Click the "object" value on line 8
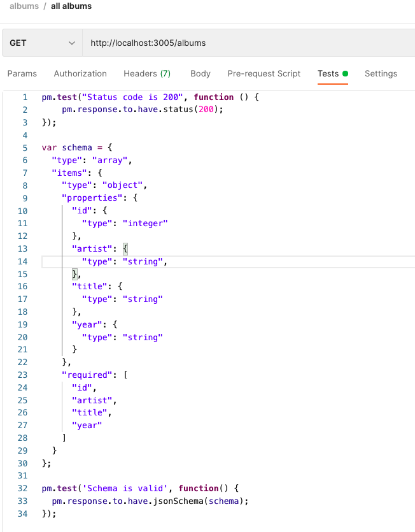The width and height of the screenshot is (415, 532). pos(122,185)
